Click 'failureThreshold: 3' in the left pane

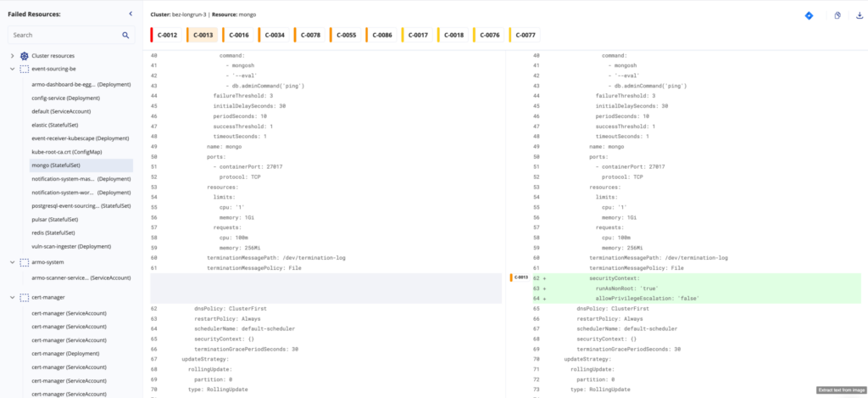pos(243,96)
